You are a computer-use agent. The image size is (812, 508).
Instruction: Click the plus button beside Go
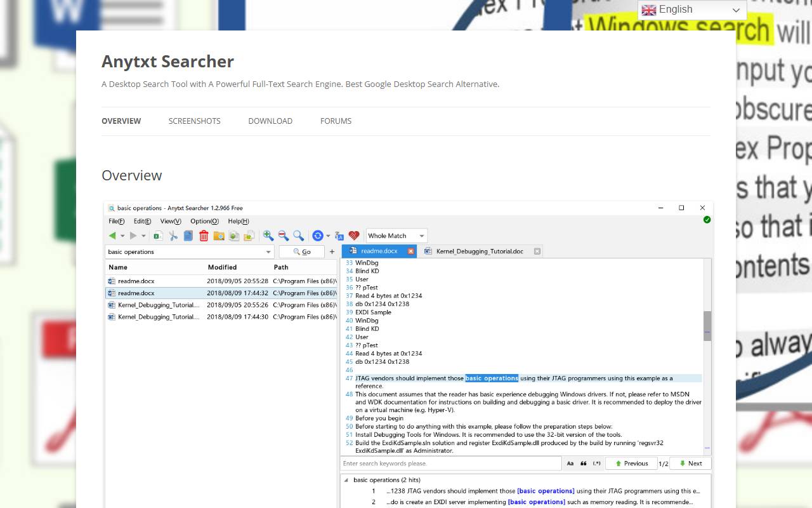point(332,252)
